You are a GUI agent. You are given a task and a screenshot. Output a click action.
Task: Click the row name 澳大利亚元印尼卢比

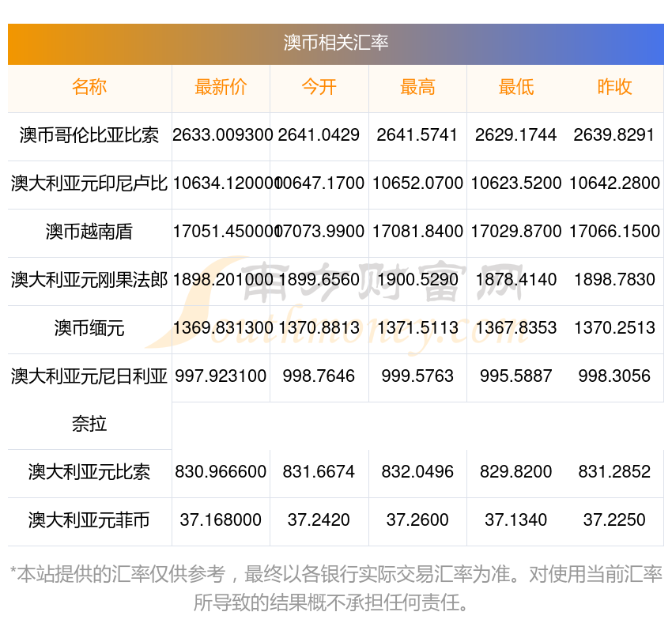[x=89, y=183]
